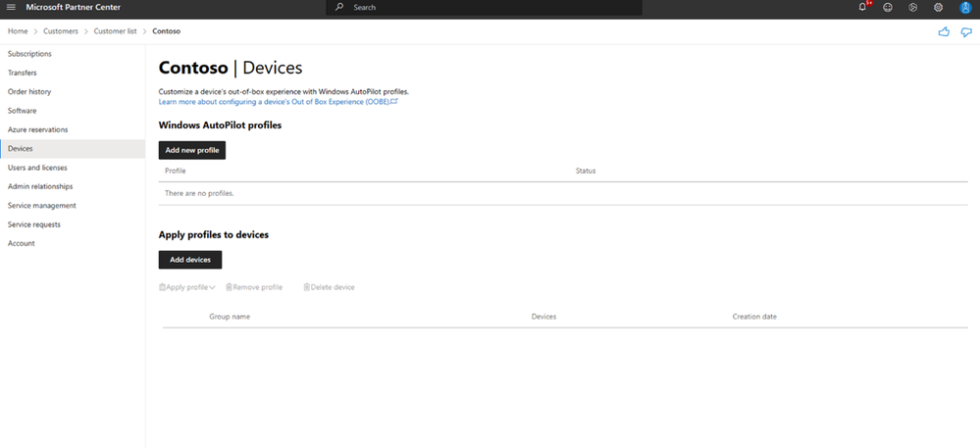Open the notifications bell

(863, 7)
